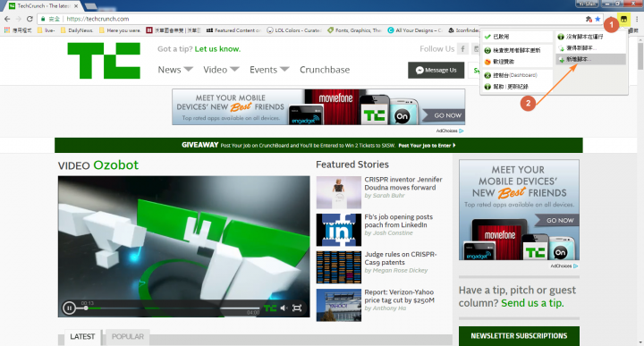Viewport: 644px width, 346px height.
Task: Select the TechCrunch browser tab
Action: tap(43, 5)
